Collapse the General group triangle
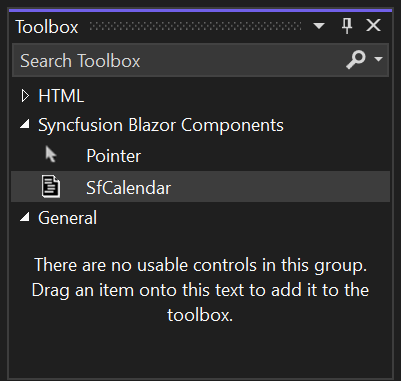Image resolution: width=401 pixels, height=381 pixels. [25, 217]
